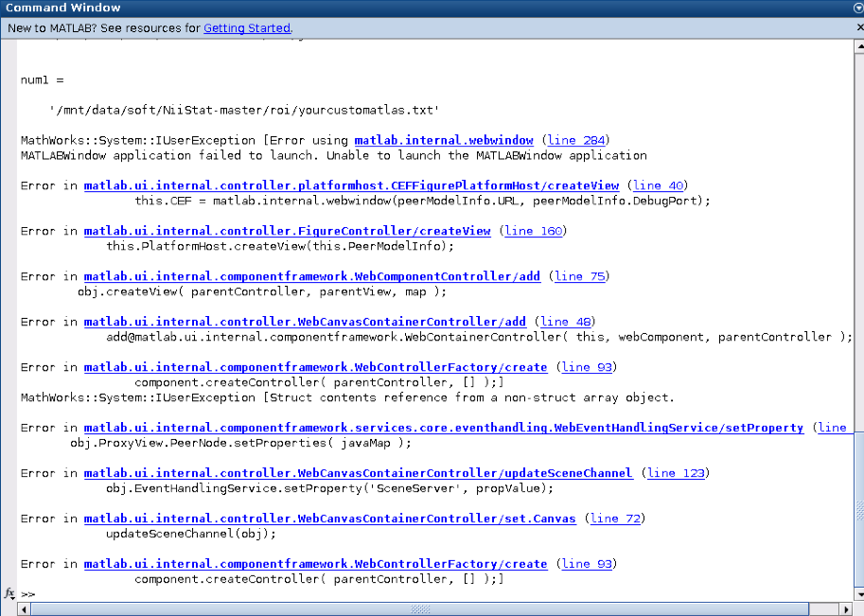Viewport: 864px width, 616px height.
Task: Go to line 40 link
Action: click(x=660, y=185)
